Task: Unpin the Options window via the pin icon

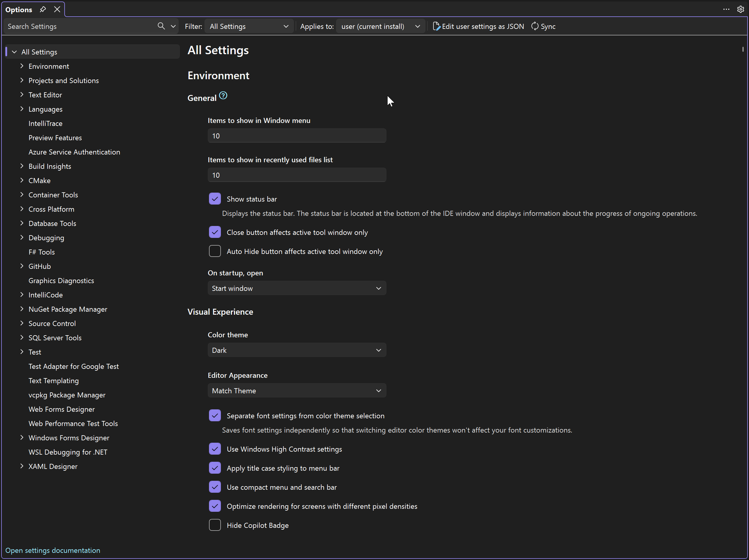Action: click(x=43, y=9)
